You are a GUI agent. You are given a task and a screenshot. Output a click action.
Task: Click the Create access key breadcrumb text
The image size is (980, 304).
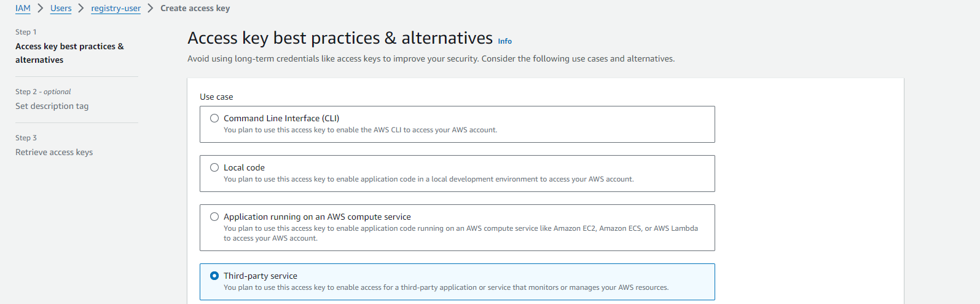pos(195,9)
